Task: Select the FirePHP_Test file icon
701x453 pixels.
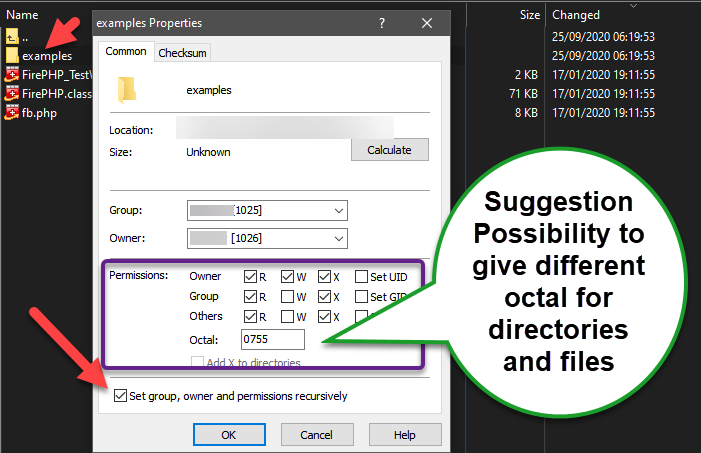Action: click(x=12, y=74)
